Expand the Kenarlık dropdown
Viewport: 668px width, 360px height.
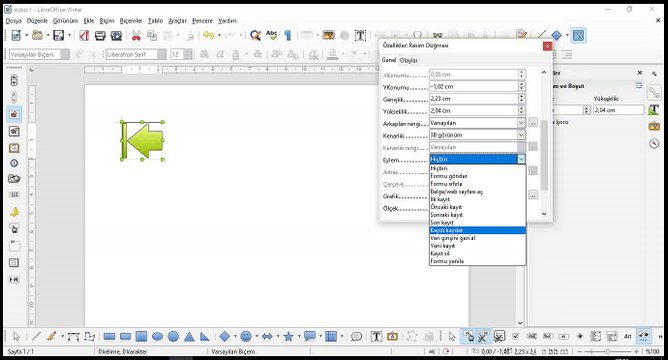coord(521,135)
